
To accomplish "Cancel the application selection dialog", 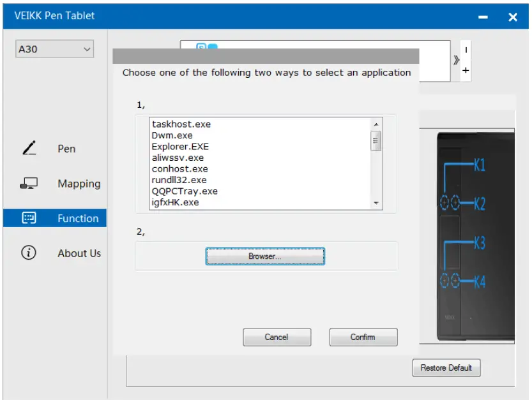I will (x=277, y=337).
